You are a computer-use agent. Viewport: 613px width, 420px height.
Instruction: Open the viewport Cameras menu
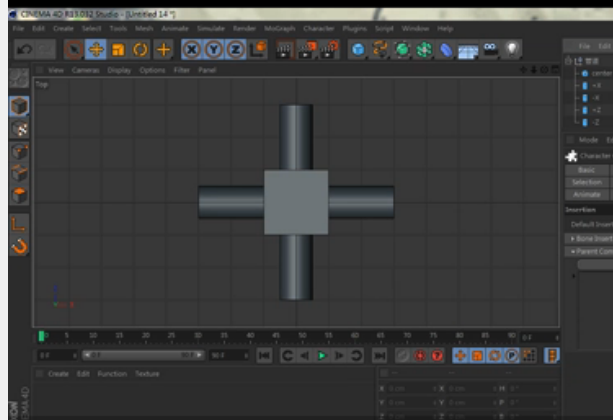85,70
